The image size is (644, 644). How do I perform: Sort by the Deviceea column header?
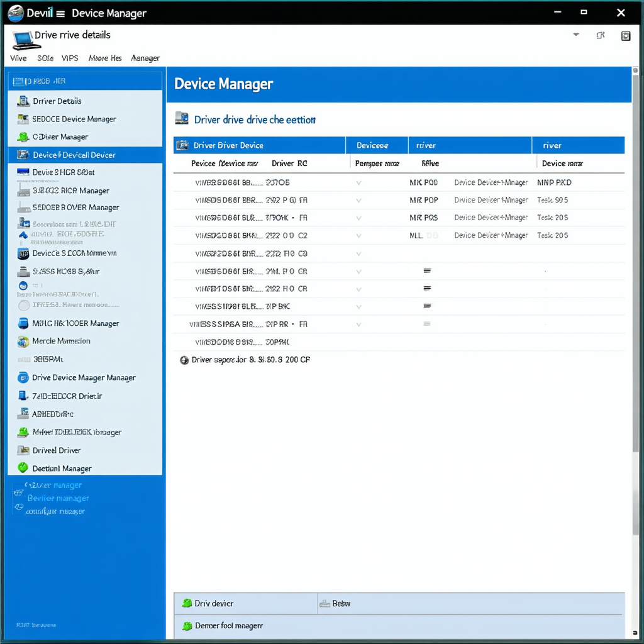377,145
